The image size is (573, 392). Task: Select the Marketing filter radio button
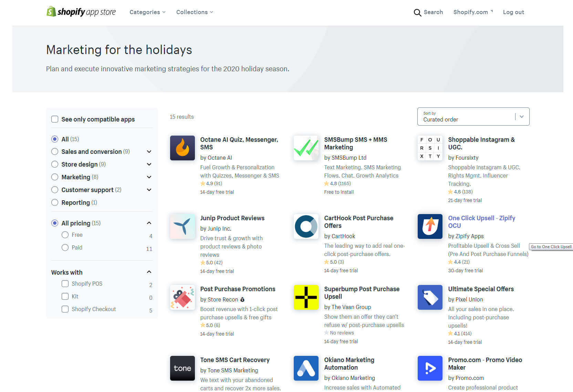(55, 177)
